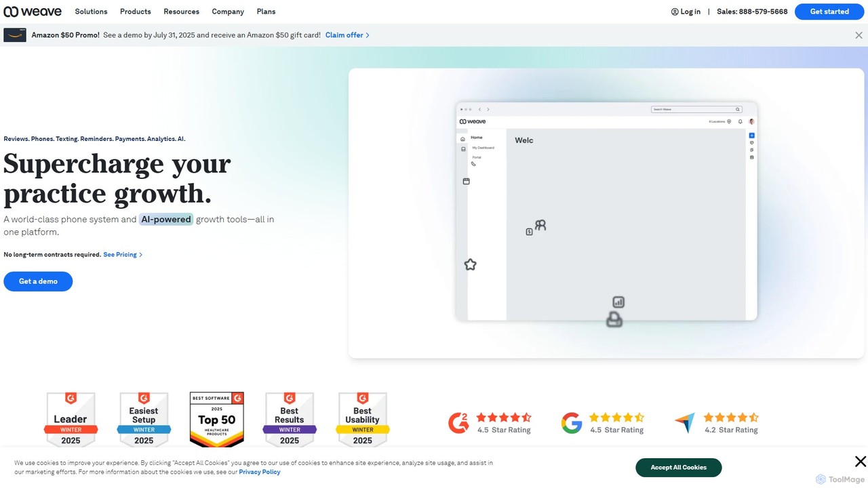The width and height of the screenshot is (868, 488).
Task: Select Portal in demo sidebar
Action: (x=477, y=157)
